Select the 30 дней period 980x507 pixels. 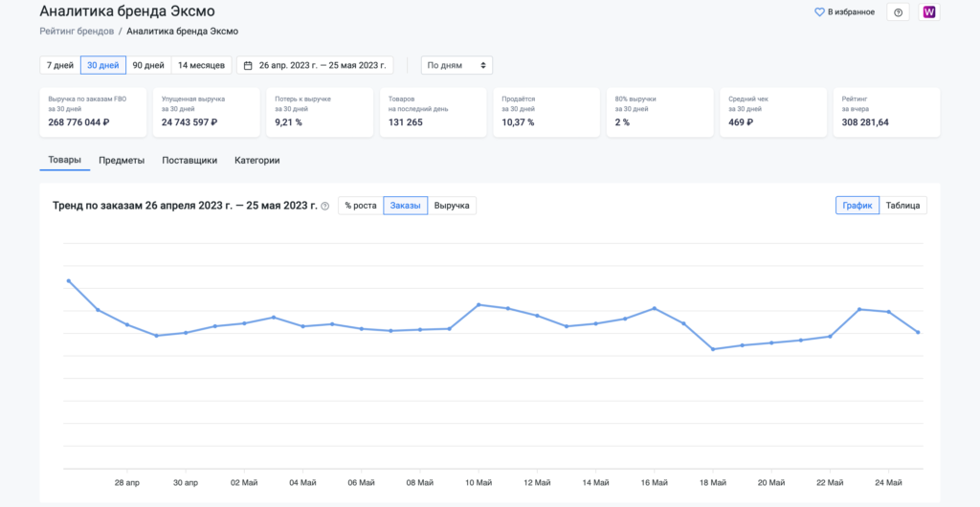103,65
